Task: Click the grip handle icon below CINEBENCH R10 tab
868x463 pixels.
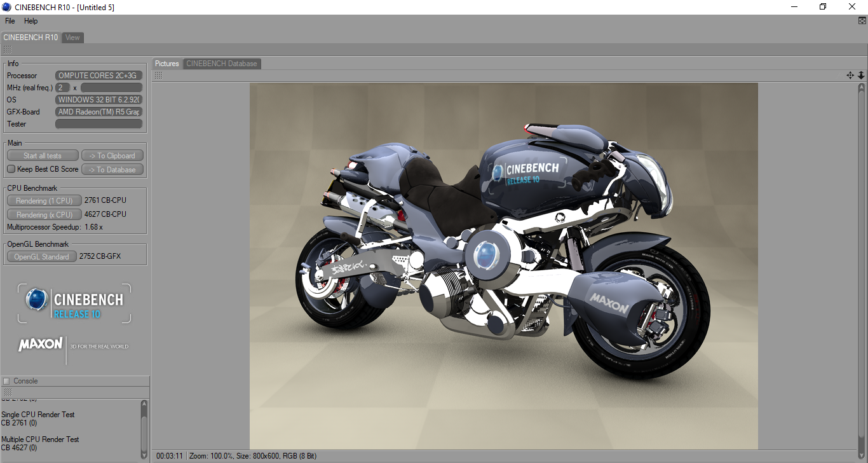Action: (7, 50)
